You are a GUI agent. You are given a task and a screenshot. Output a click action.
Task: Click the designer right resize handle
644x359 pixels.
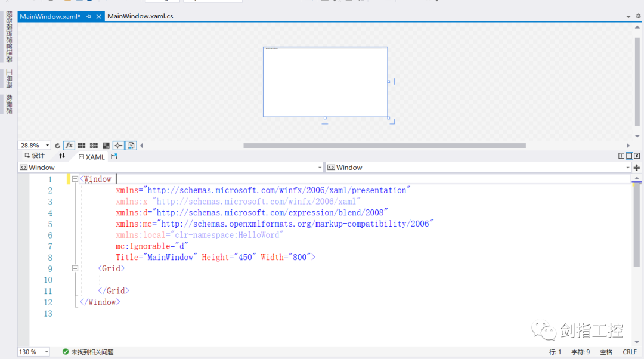(x=389, y=81)
